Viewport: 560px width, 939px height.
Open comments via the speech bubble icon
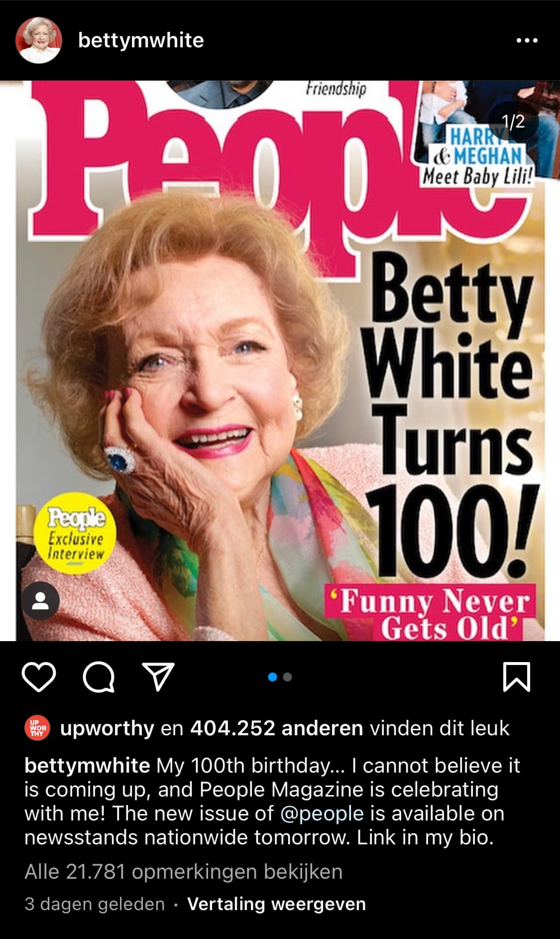tap(99, 677)
